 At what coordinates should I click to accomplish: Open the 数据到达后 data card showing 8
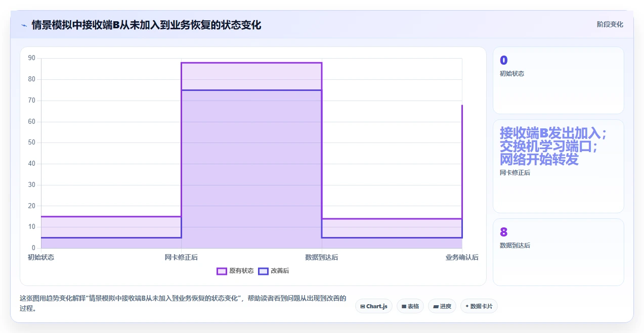pyautogui.click(x=559, y=252)
